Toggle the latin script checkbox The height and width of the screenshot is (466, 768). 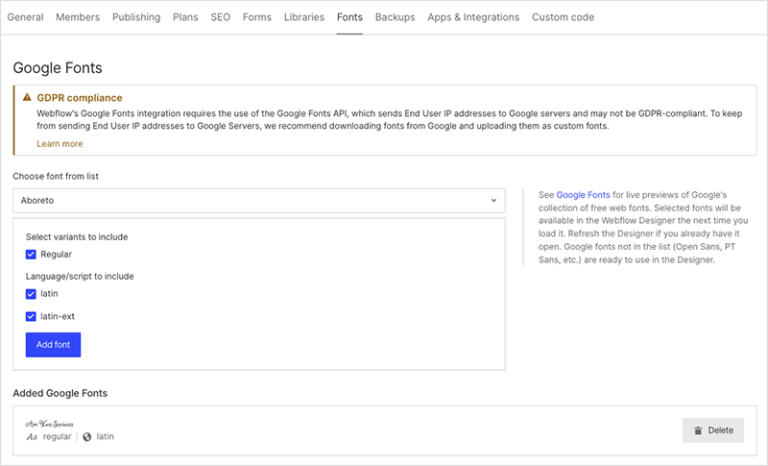pyautogui.click(x=31, y=294)
